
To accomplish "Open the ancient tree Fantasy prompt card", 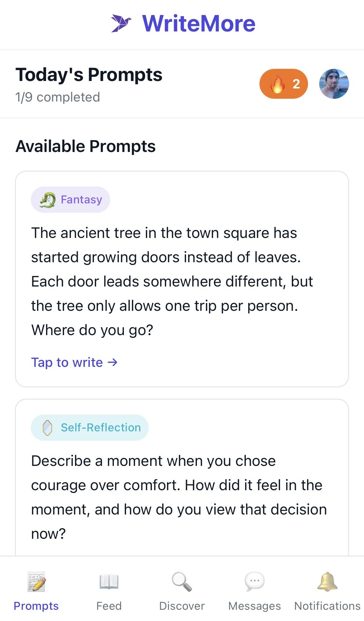I will (x=182, y=279).
